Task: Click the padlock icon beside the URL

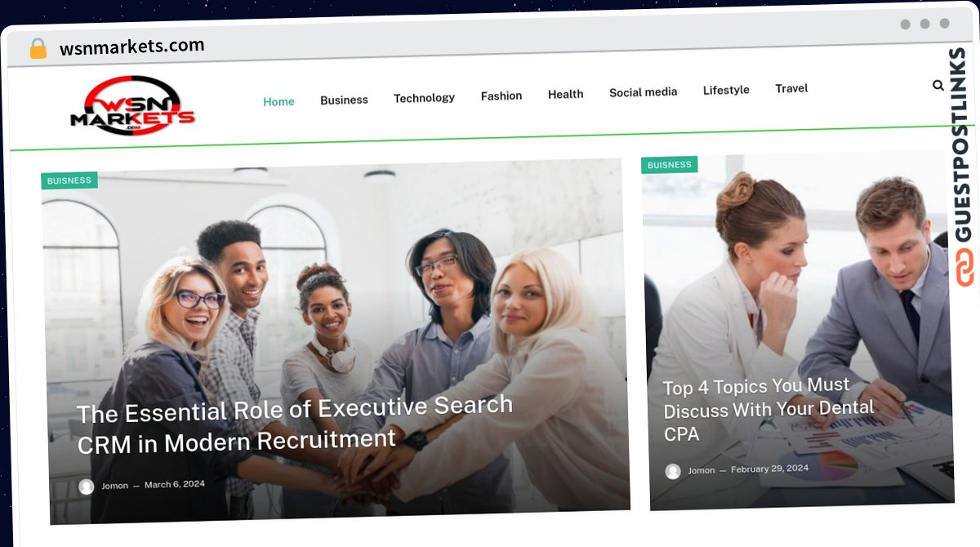Action: 38,49
